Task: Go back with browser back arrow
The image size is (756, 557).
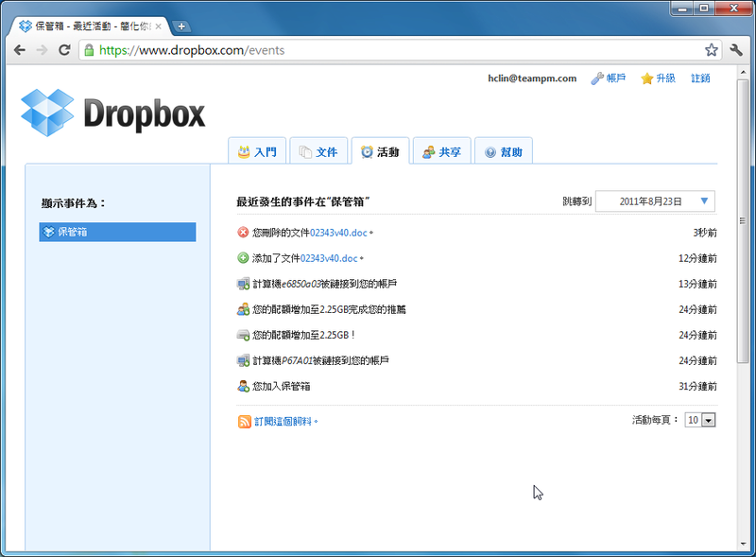Action: (x=19, y=50)
